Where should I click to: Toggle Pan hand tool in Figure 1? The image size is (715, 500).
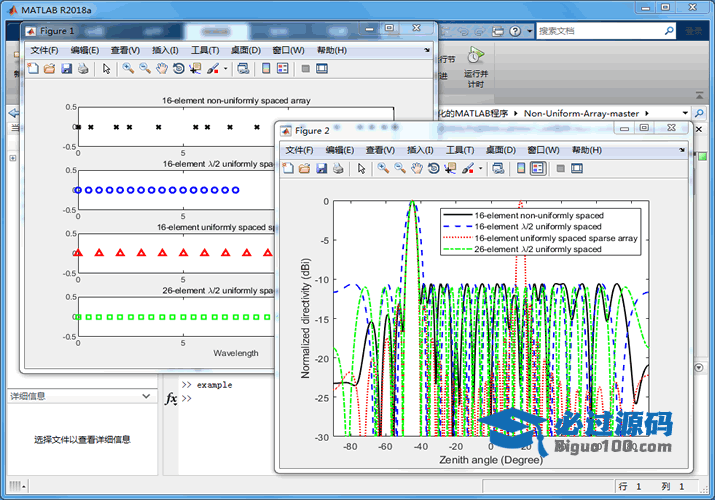point(162,69)
